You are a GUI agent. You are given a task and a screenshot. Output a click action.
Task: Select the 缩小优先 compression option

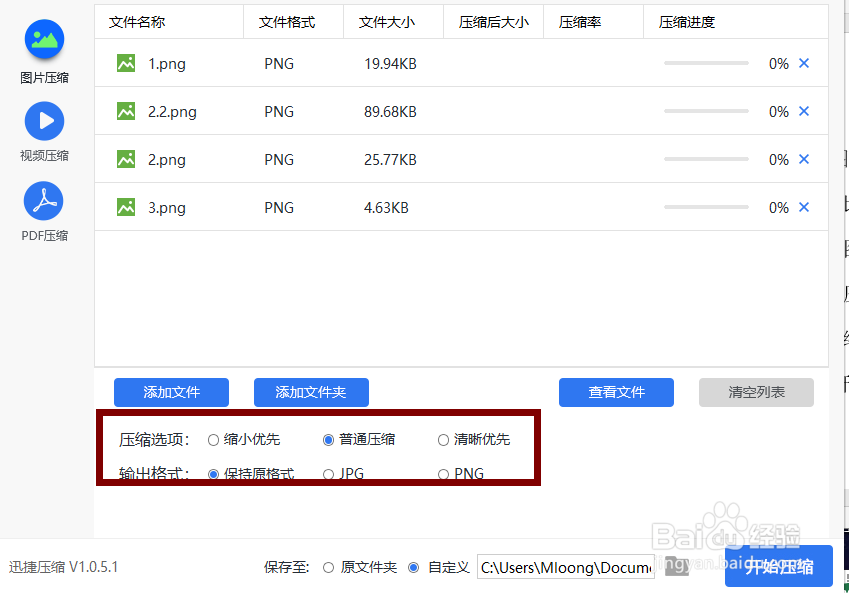pos(213,440)
